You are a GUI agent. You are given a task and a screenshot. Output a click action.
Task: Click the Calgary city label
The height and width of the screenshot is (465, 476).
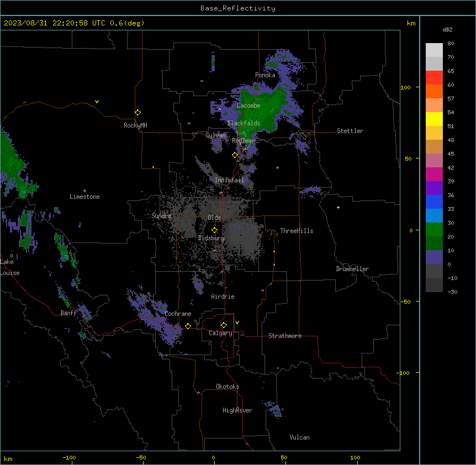[x=220, y=333]
